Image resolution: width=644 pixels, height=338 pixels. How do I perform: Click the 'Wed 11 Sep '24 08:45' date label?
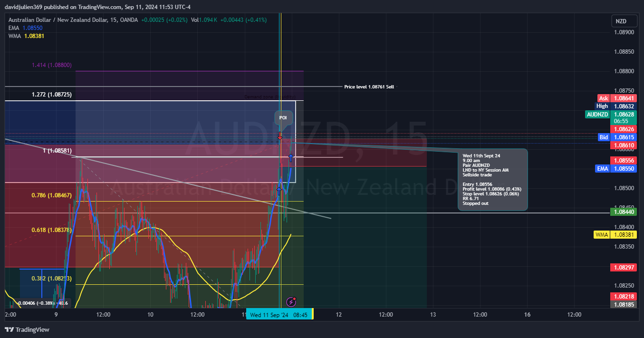coord(279,315)
